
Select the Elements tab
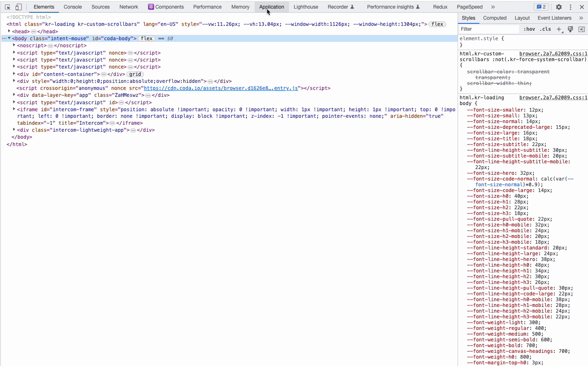point(44,7)
